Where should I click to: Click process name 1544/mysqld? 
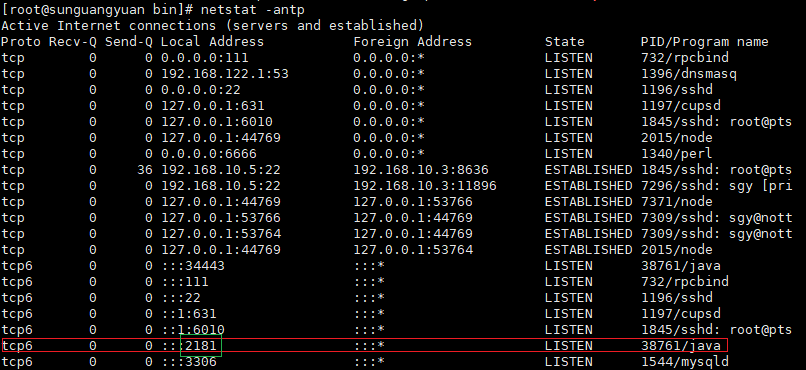(x=684, y=361)
